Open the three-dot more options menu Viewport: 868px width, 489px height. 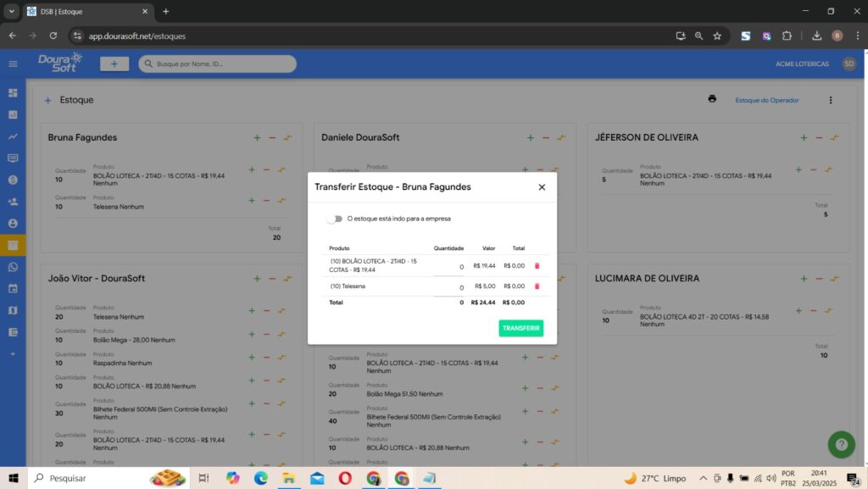coord(831,100)
